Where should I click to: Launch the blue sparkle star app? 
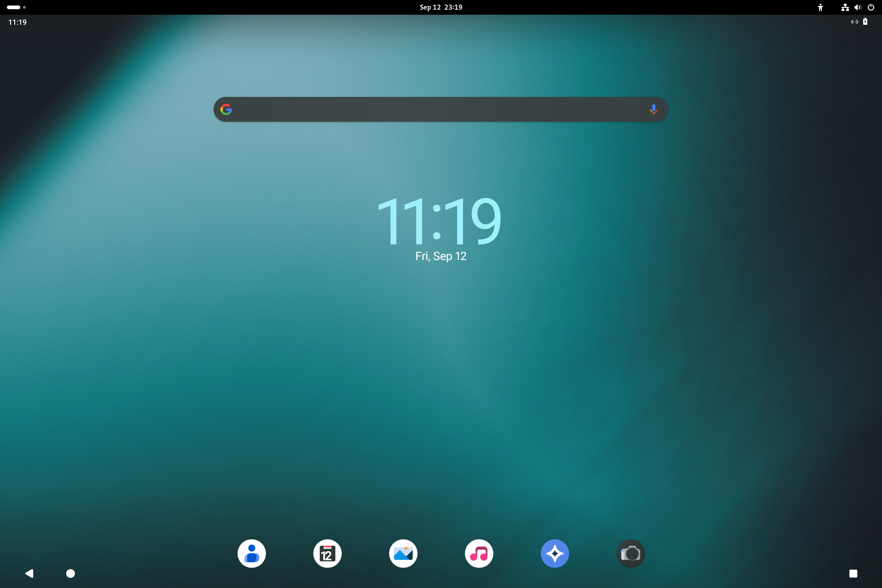[x=554, y=554]
